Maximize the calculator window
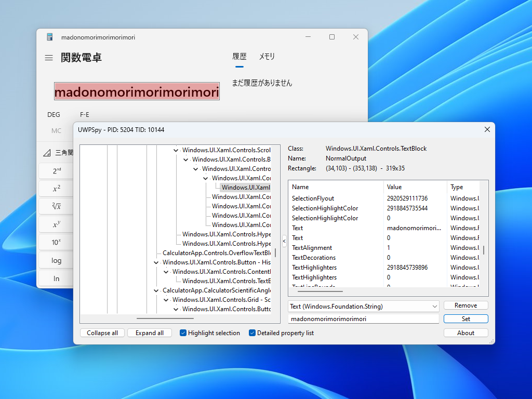 click(332, 37)
